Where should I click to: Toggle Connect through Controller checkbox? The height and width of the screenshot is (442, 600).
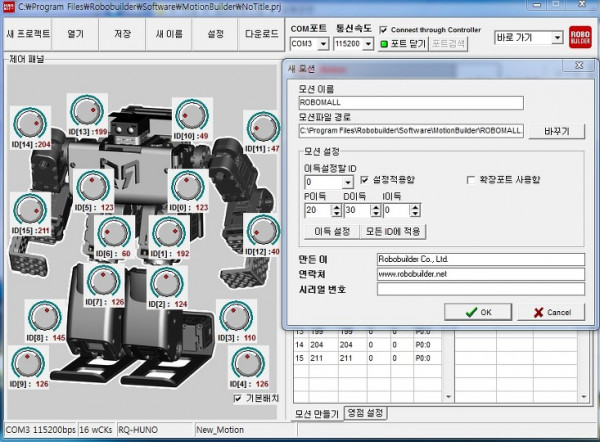[383, 30]
